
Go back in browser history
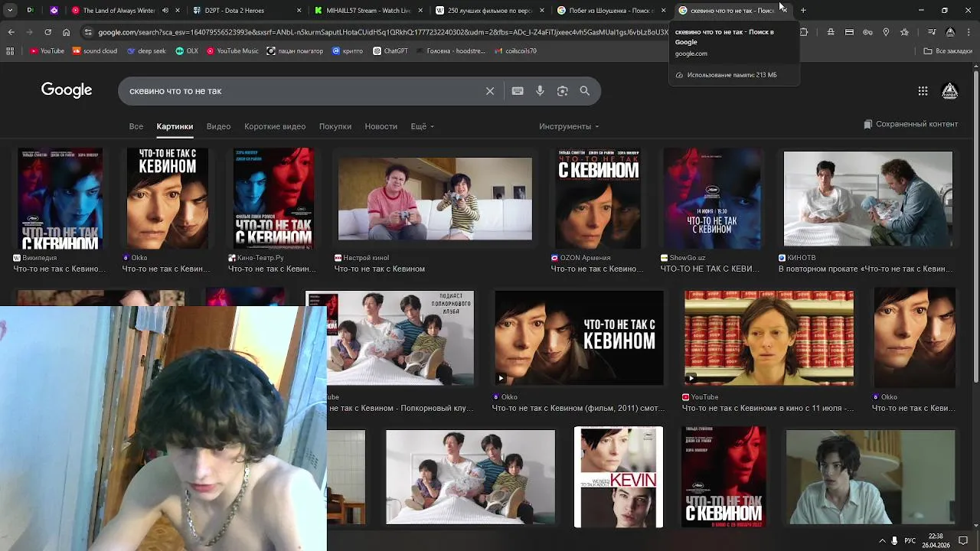tap(11, 32)
